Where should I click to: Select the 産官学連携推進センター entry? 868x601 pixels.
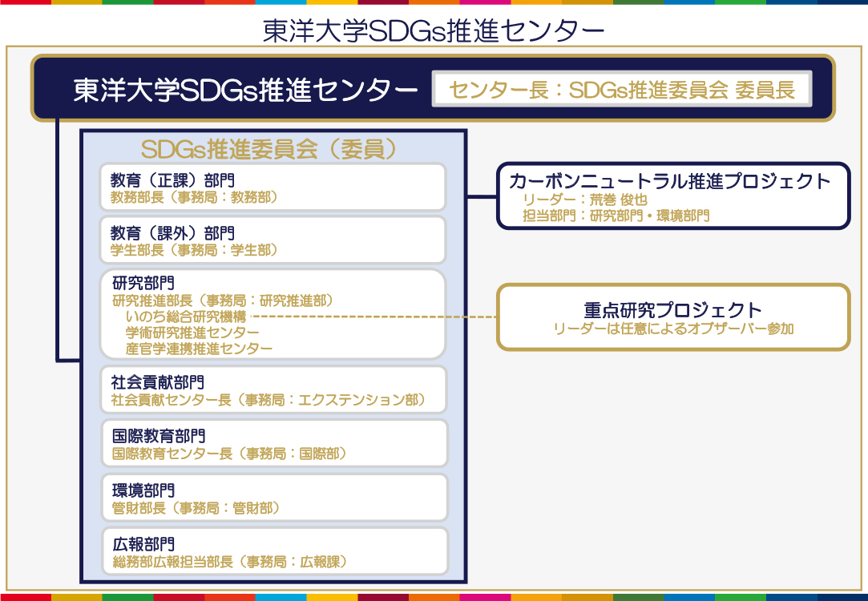coord(200,347)
